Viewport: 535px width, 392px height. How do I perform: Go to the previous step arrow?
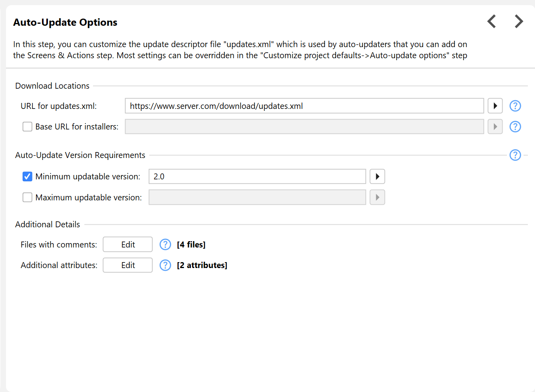[x=491, y=21]
